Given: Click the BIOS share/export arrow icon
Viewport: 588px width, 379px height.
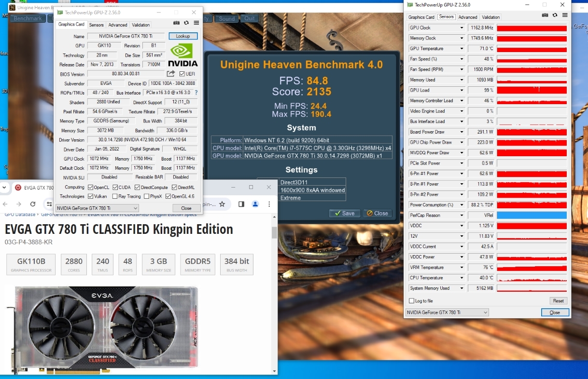Looking at the screenshot, I should (x=171, y=74).
